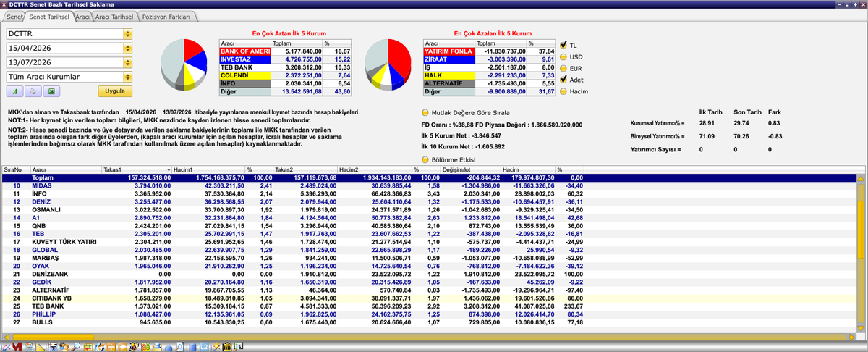The width and height of the screenshot is (868, 352).
Task: Click the Aracı column header in main table
Action: 66,169
